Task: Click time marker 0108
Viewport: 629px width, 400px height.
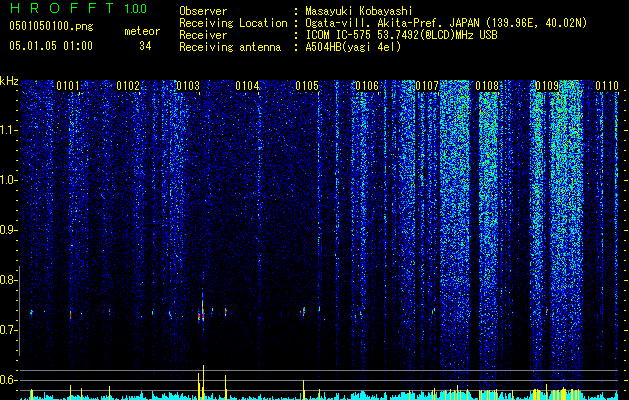Action: pyautogui.click(x=487, y=86)
